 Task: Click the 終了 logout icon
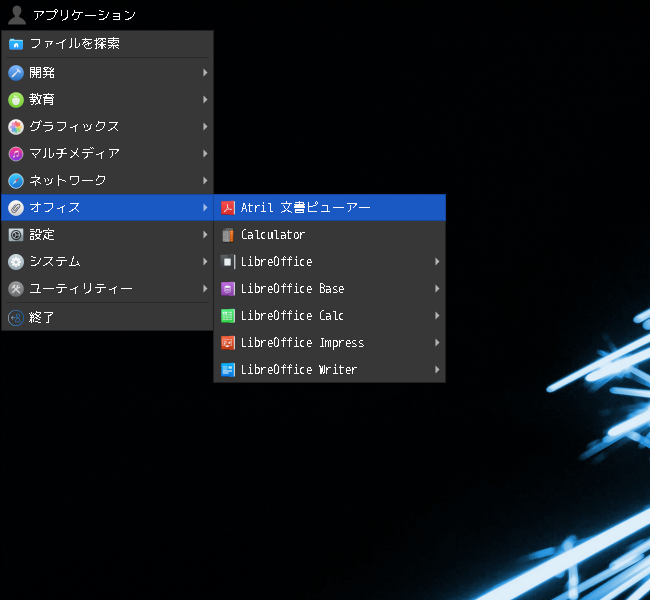pos(16,318)
